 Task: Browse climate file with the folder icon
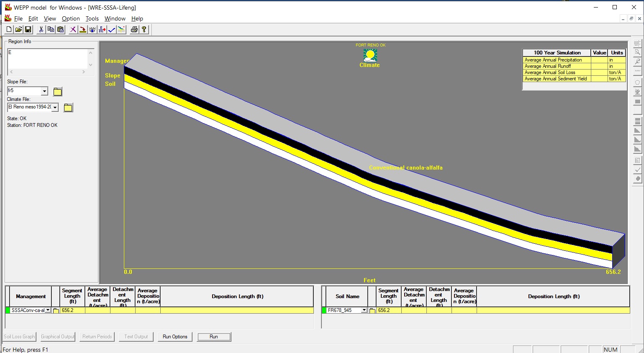point(68,108)
